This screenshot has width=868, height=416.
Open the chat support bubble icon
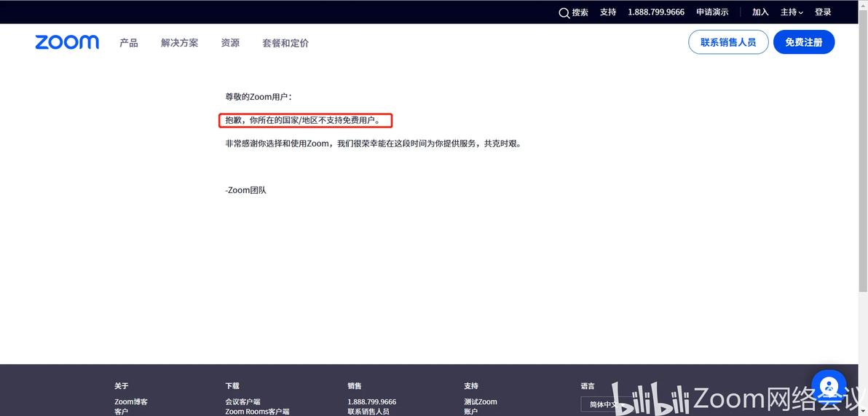[x=829, y=387]
